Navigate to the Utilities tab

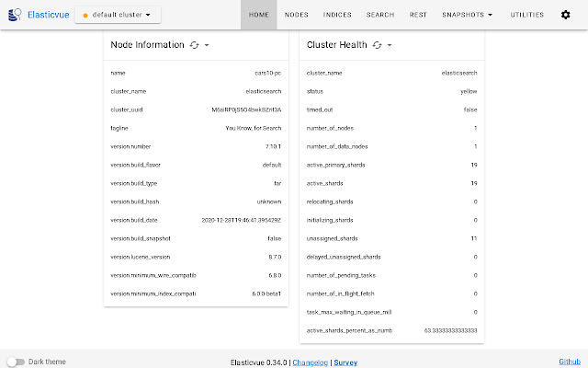click(527, 15)
